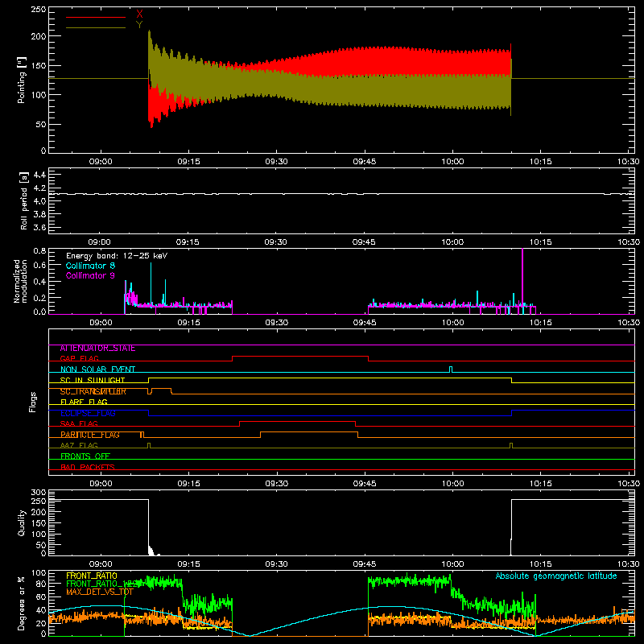644x644 pixels.
Task: Select the SAA_FLAG label
Action: (79, 424)
